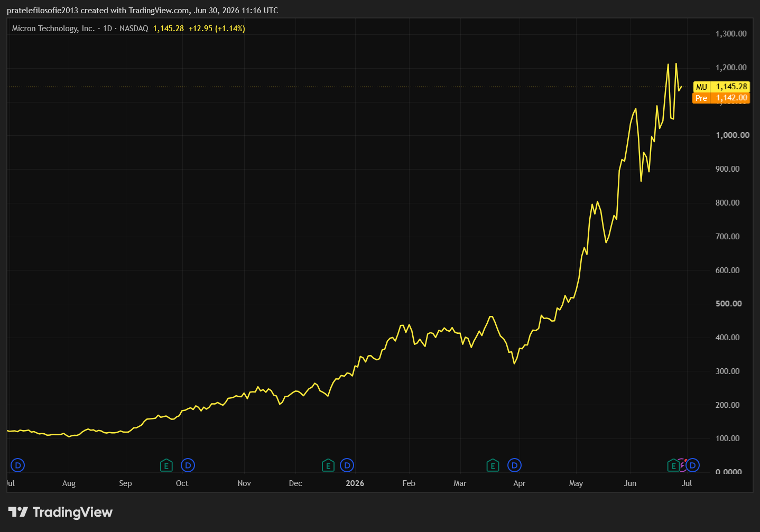760x532 pixels.
Task: Click the orange 1,142.00 pre-market price
Action: (731, 98)
